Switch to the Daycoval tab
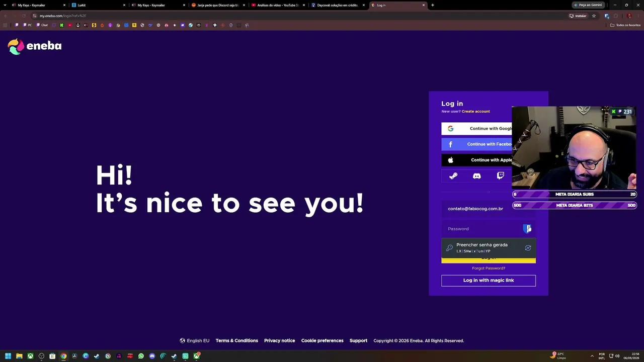 point(338,5)
